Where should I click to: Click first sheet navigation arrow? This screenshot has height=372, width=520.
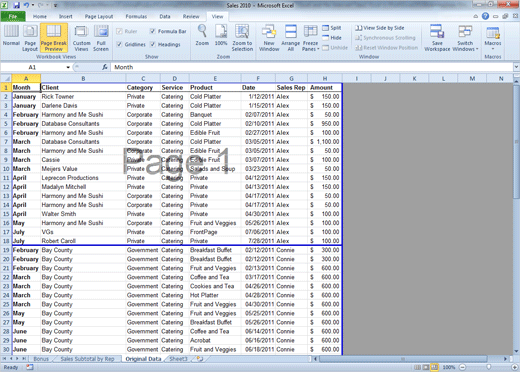click(5, 359)
